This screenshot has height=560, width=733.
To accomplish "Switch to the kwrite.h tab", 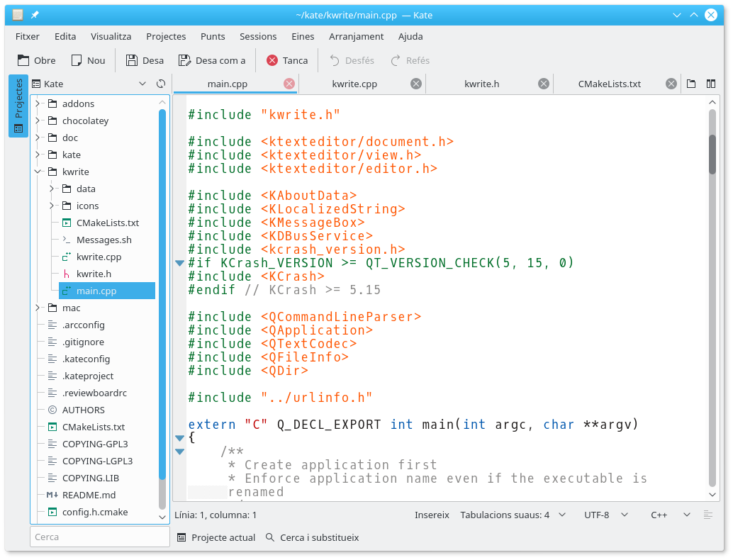I will coord(482,84).
